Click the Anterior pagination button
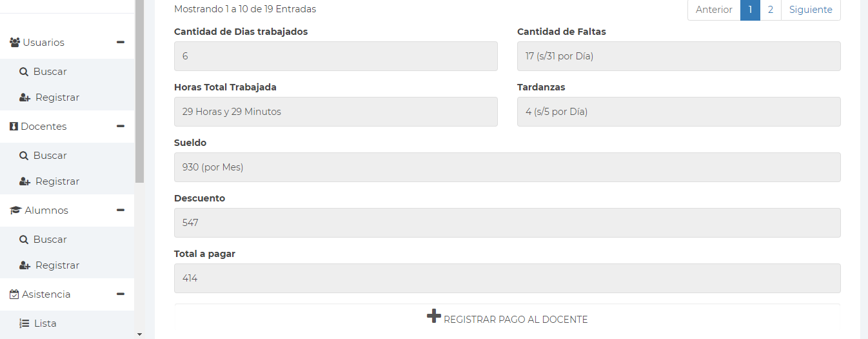868x339 pixels. 714,10
